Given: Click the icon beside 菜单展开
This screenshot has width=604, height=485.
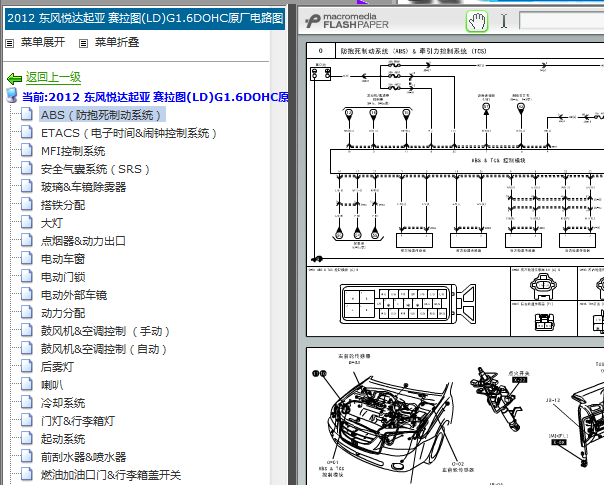Looking at the screenshot, I should 10,43.
